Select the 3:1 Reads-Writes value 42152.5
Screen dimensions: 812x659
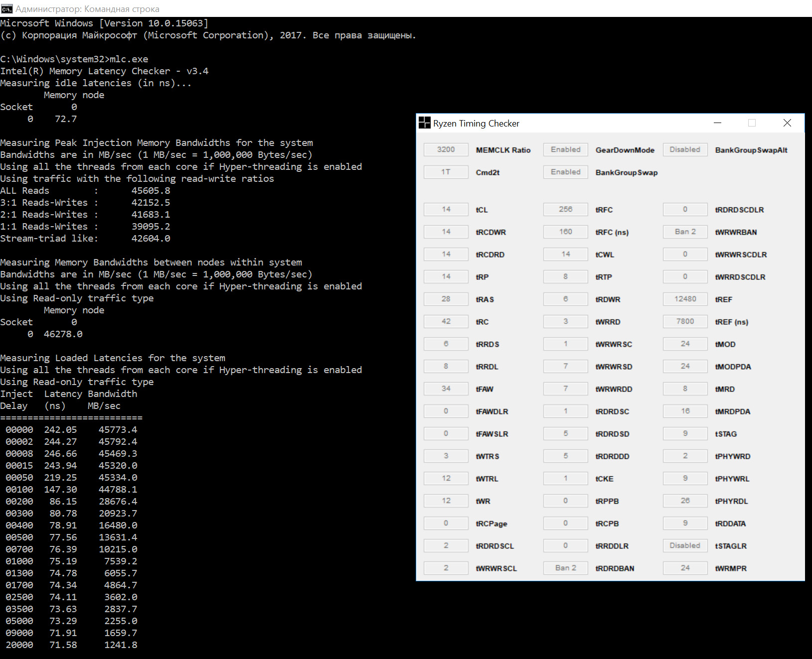[x=151, y=203]
